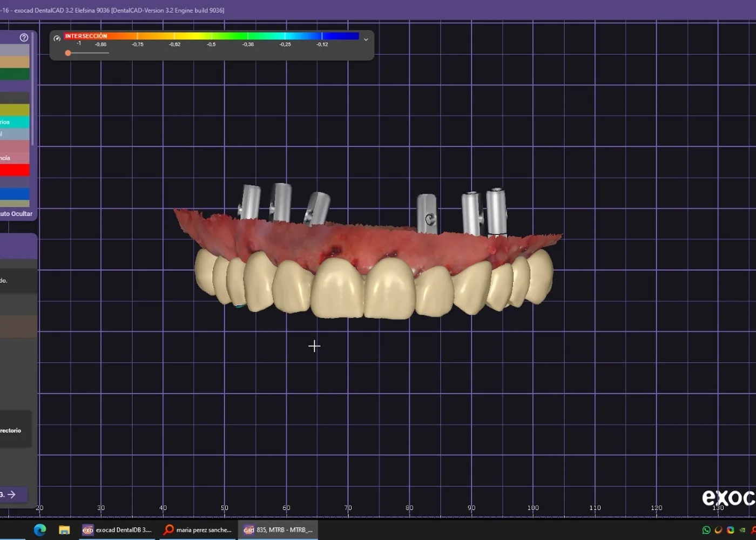Launch Microsoft Edge from the taskbar
The height and width of the screenshot is (540, 756).
[40, 530]
